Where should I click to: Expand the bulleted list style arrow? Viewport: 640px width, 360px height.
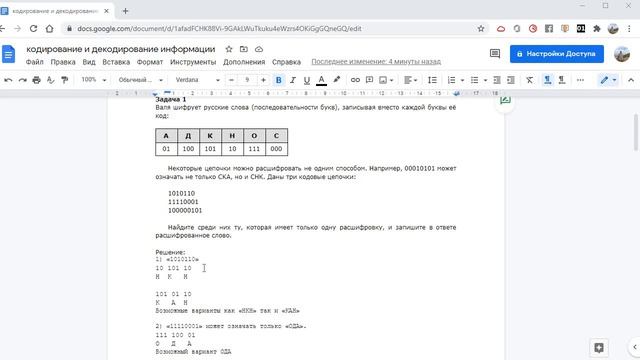point(485,80)
